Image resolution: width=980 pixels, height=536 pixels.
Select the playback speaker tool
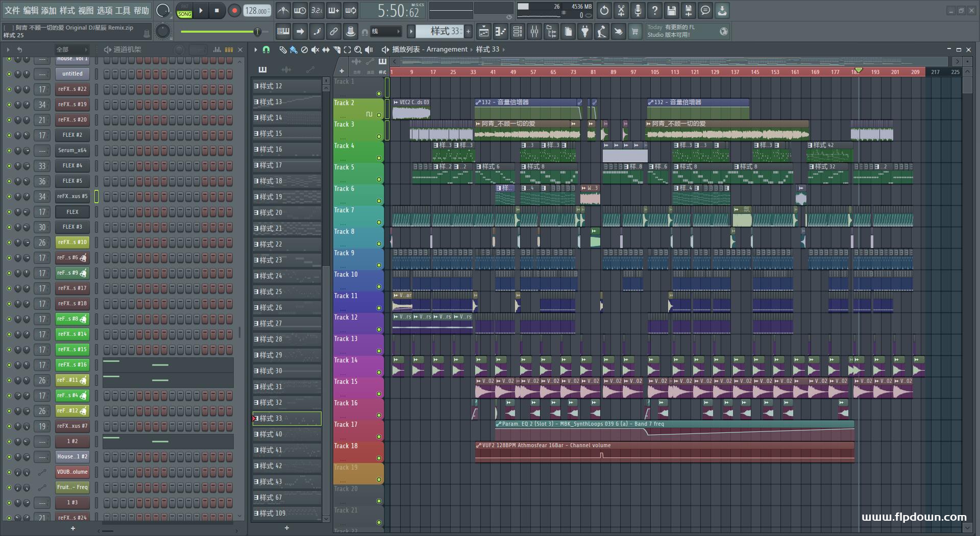[x=369, y=50]
